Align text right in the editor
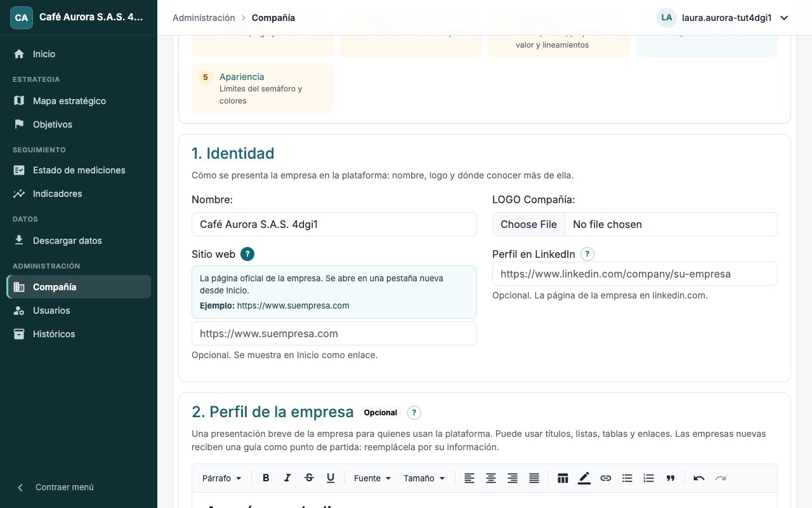The height and width of the screenshot is (508, 812). click(x=513, y=478)
